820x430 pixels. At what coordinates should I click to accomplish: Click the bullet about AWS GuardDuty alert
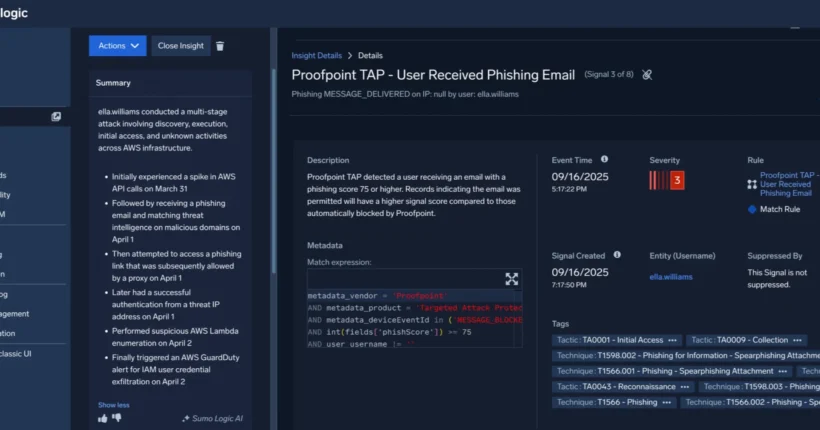tap(175, 370)
